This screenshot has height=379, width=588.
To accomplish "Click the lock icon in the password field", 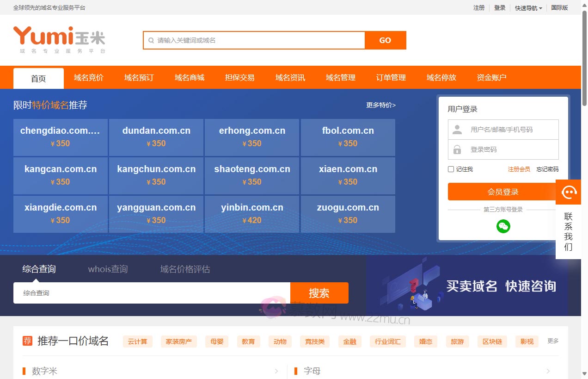I will click(457, 149).
